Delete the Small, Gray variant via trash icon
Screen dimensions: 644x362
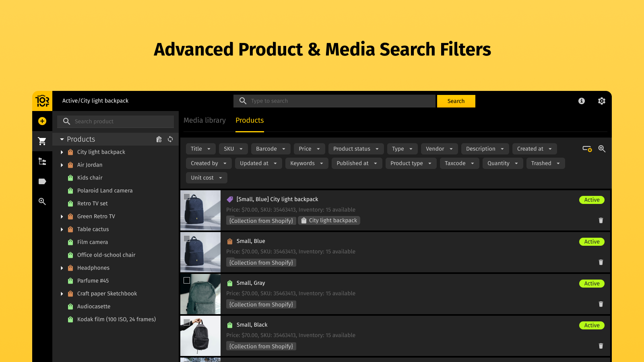601,304
